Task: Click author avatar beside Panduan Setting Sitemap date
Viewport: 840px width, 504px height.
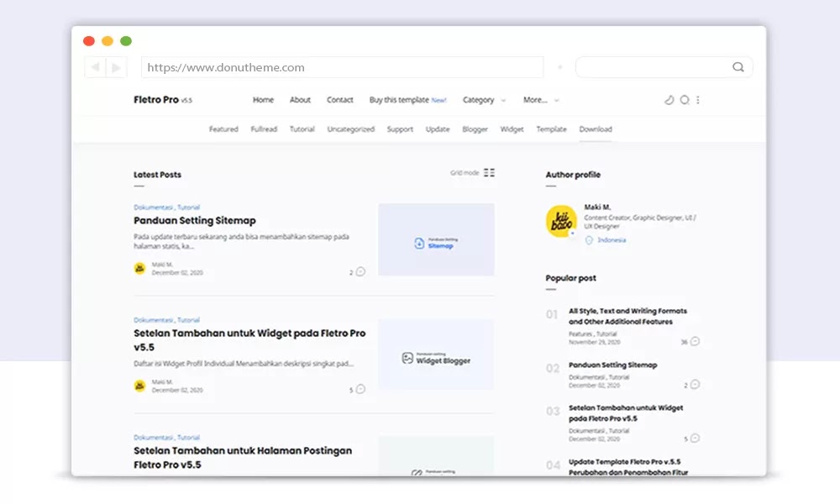Action: tap(139, 268)
